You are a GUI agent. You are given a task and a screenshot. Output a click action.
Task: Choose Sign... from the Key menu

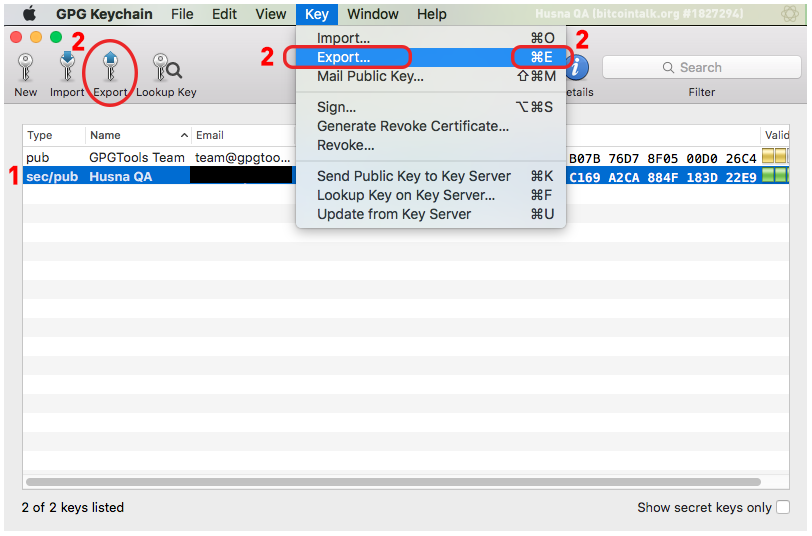pos(430,107)
